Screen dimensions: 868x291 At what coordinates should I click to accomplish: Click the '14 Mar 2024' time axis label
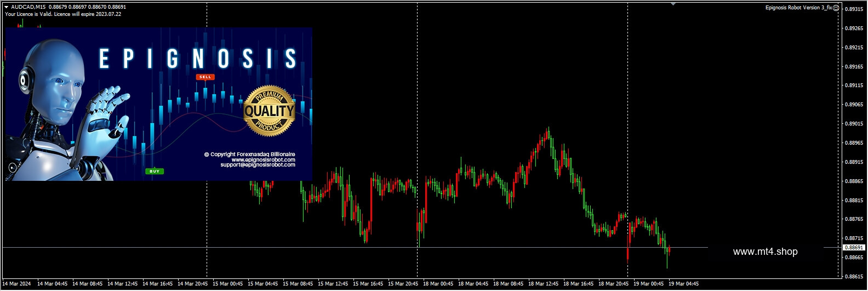pyautogui.click(x=17, y=284)
